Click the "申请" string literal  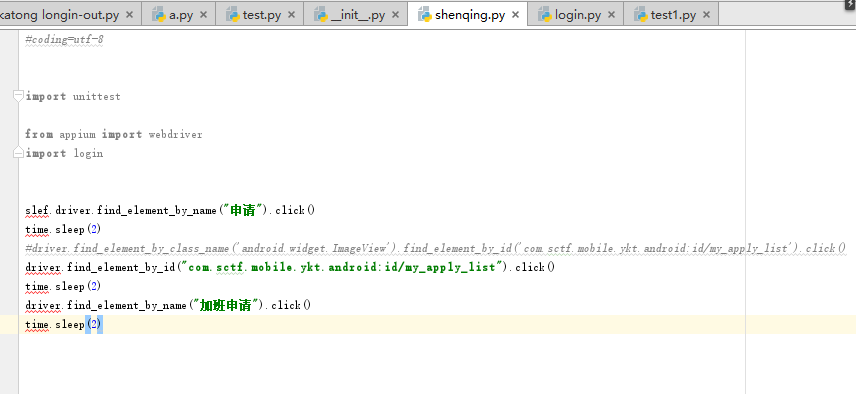(242, 210)
